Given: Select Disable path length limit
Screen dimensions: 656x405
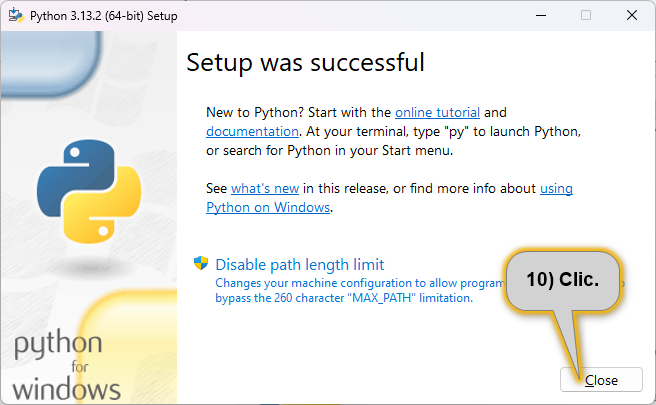Looking at the screenshot, I should click(x=300, y=265).
